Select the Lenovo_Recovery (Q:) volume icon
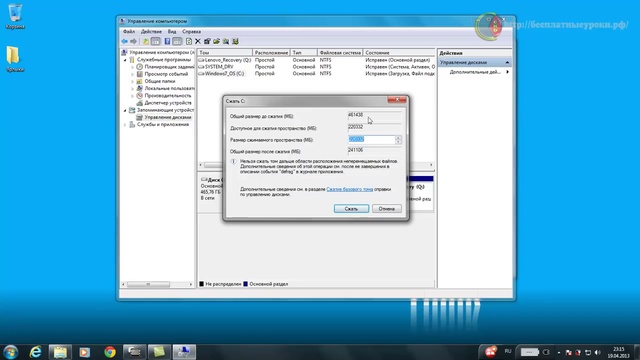The image size is (640, 360). [201, 60]
